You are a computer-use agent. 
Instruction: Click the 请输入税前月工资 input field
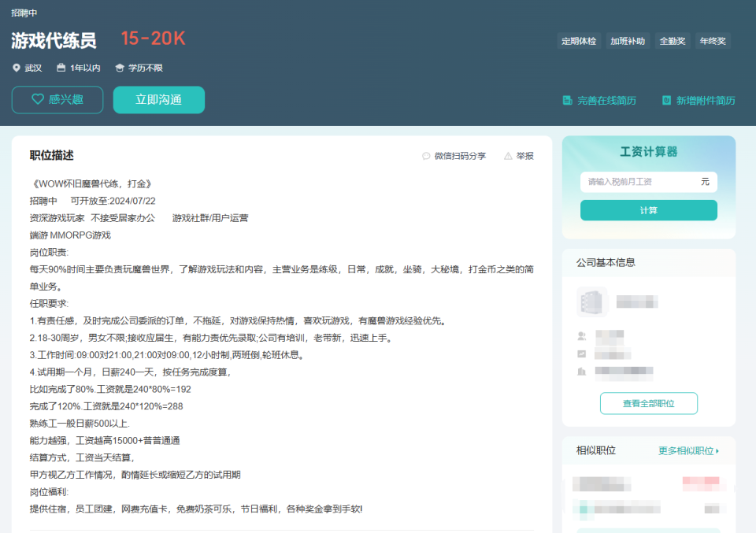[x=648, y=182]
